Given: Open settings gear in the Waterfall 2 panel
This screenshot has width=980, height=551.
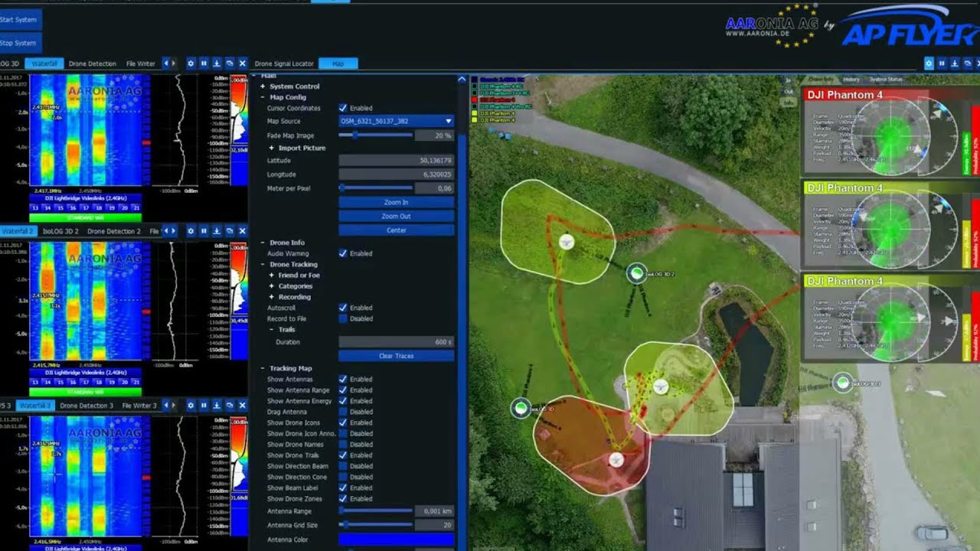Looking at the screenshot, I should click(191, 231).
